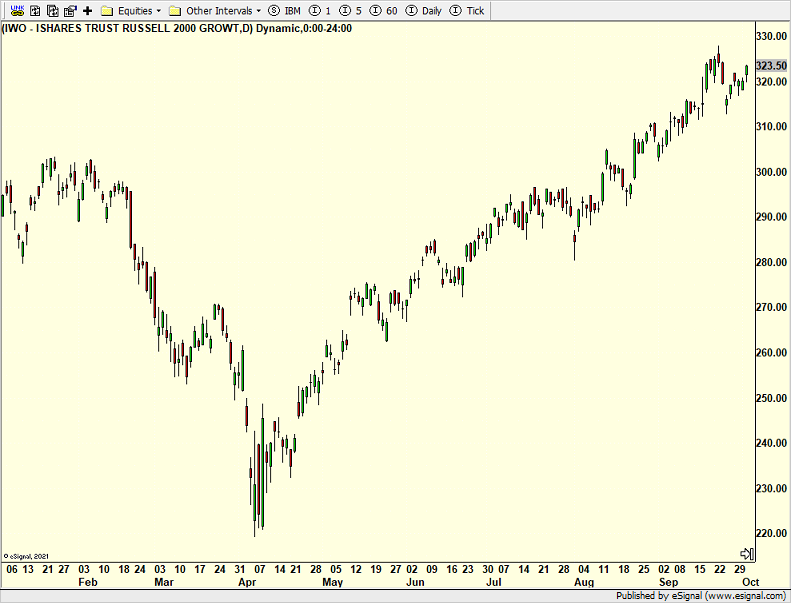Viewport: 791px width, 603px height.
Task: Click the second toolbar icon beside LINK
Action: (35, 10)
